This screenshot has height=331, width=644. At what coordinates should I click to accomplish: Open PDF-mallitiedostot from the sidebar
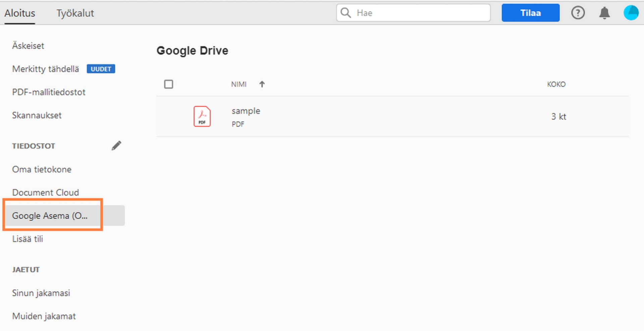[x=49, y=92]
